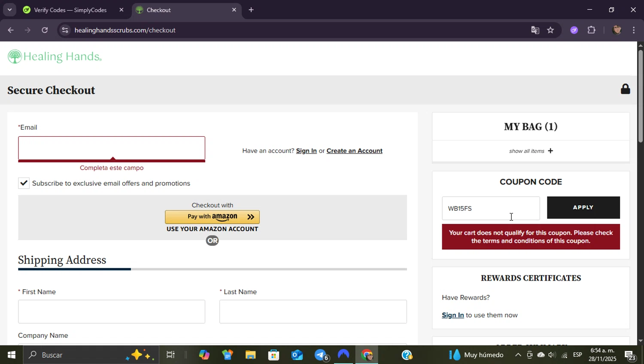Open the tab search dropdown arrow
This screenshot has width=644, height=364.
tap(9, 10)
